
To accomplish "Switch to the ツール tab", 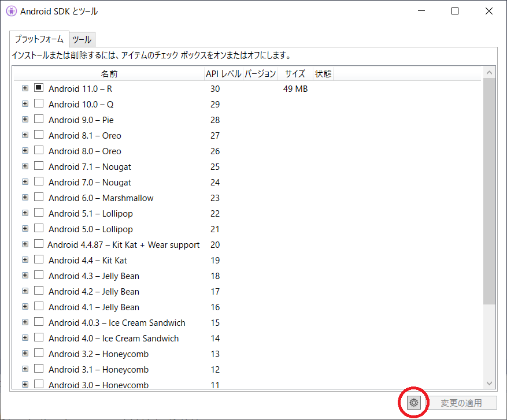I will [x=82, y=40].
